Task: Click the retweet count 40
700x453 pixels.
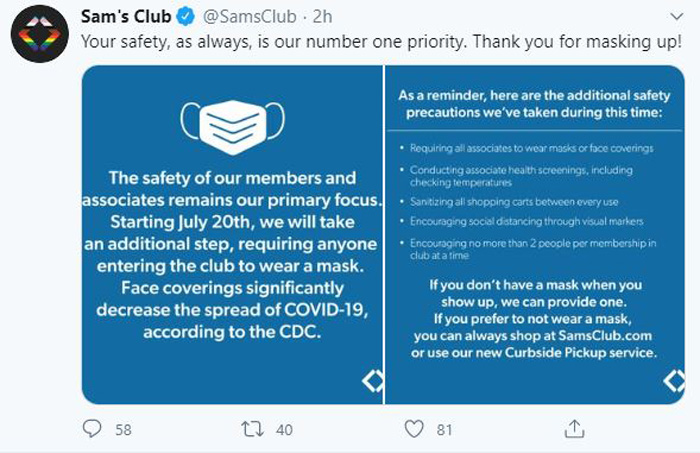Action: 284,430
